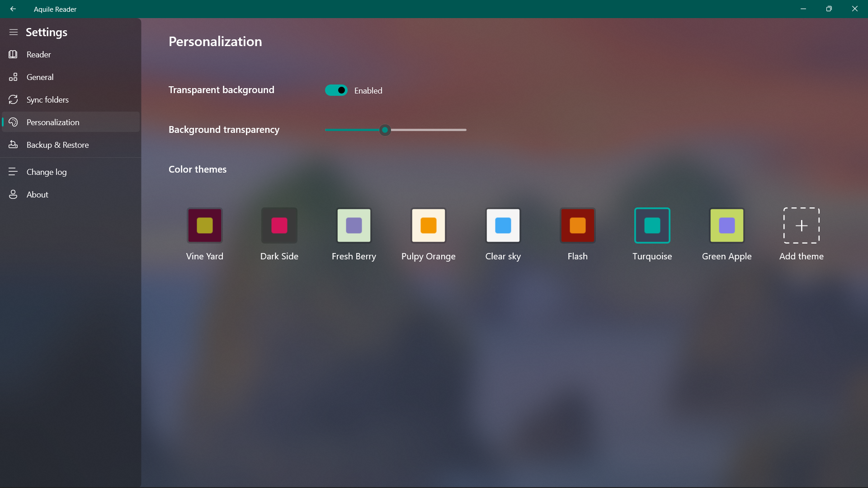The width and height of the screenshot is (868, 488).
Task: Select the Dark Side theme
Action: coord(279,225)
